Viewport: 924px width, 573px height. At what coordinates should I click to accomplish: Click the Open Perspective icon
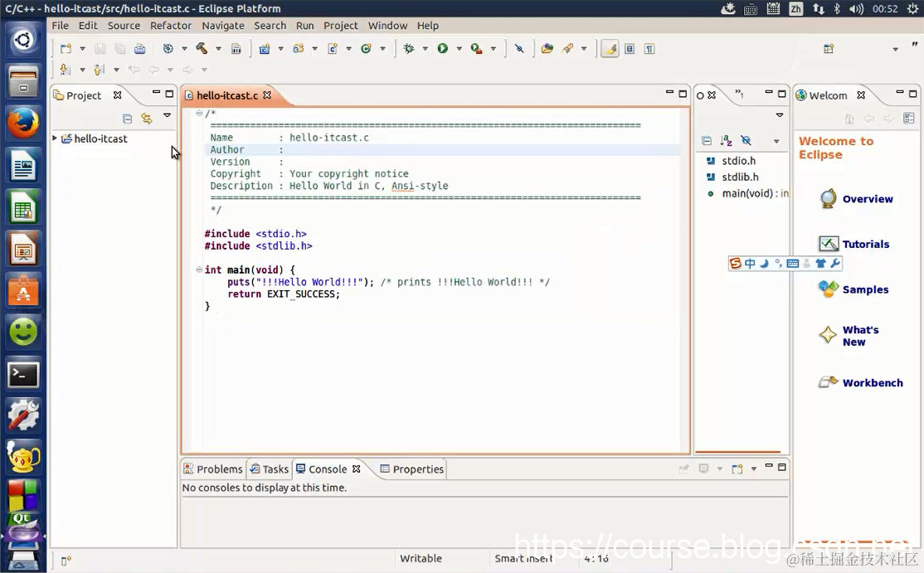click(x=829, y=49)
